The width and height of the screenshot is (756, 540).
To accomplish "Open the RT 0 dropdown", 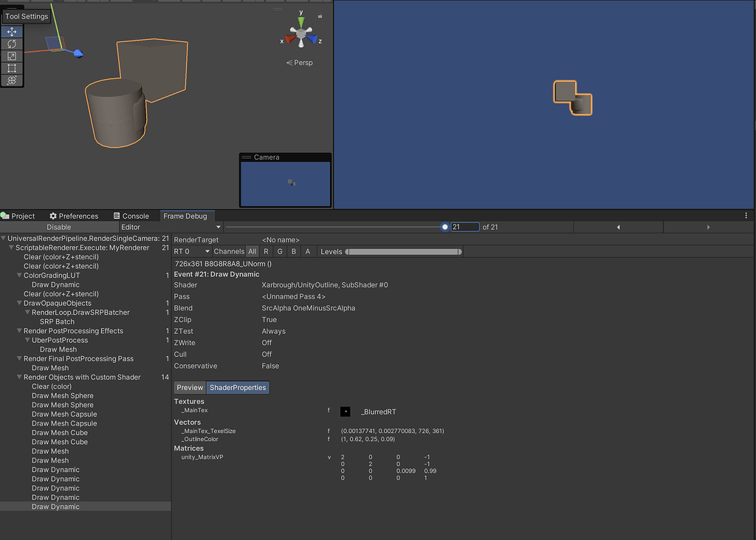I will click(x=190, y=251).
